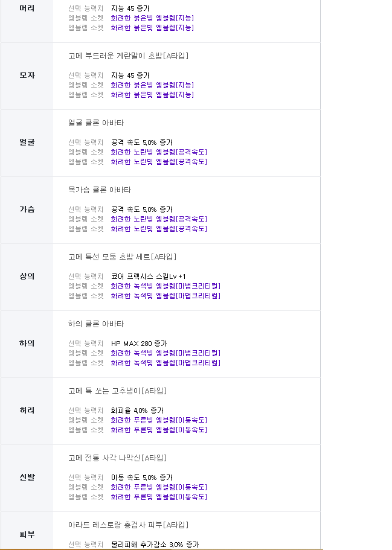The height and width of the screenshot is (550, 392).
Task: Select lower 푸른빛 엠블렘[이동속도] link in 신발 row
Action: (159, 496)
